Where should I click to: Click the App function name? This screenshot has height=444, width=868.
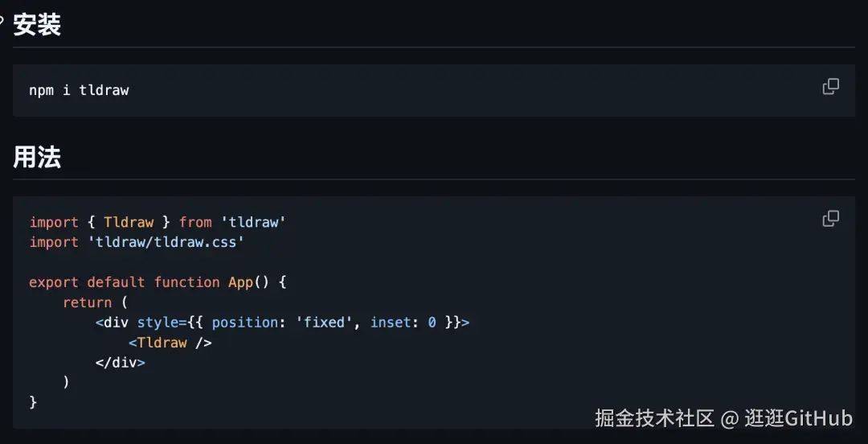tap(240, 282)
